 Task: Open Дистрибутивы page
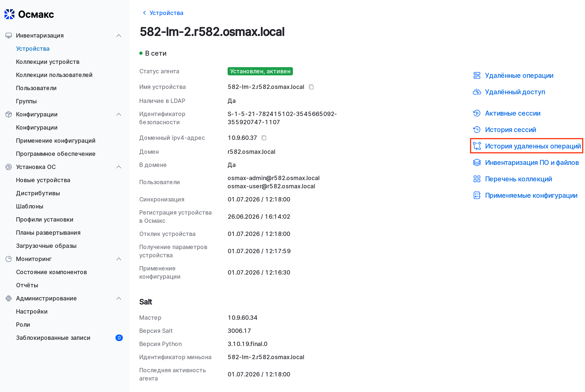coord(38,193)
